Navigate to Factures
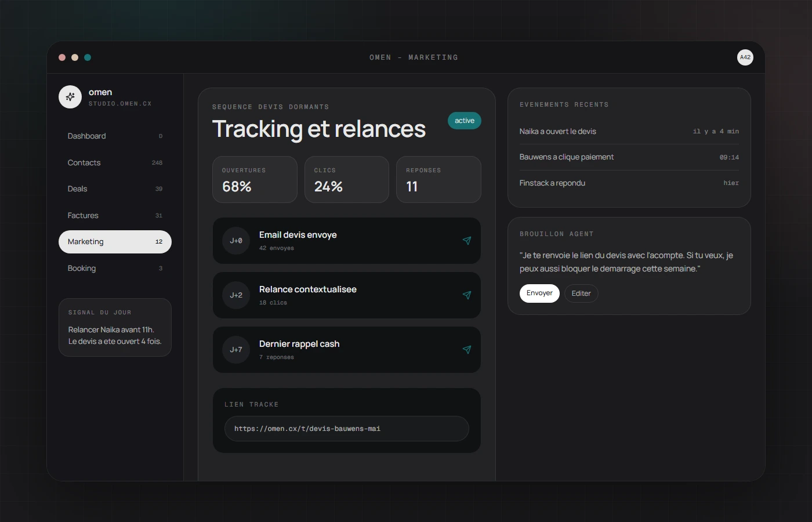 tap(115, 215)
